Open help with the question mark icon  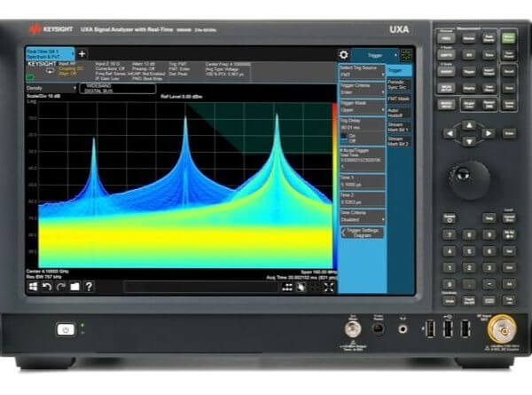coord(89,287)
